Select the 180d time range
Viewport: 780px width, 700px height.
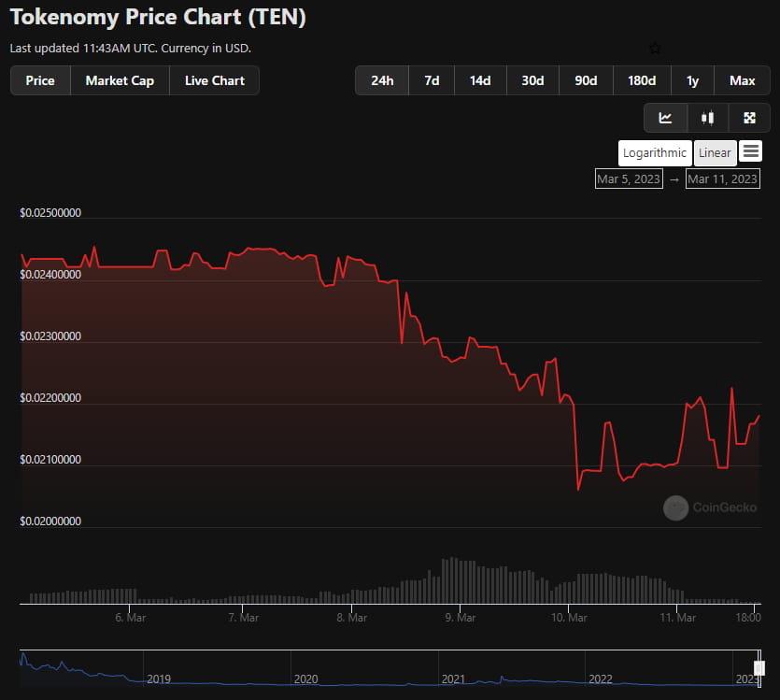(642, 80)
